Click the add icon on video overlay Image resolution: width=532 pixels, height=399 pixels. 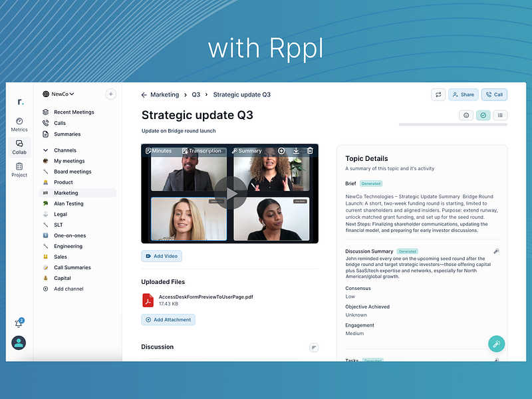click(281, 151)
